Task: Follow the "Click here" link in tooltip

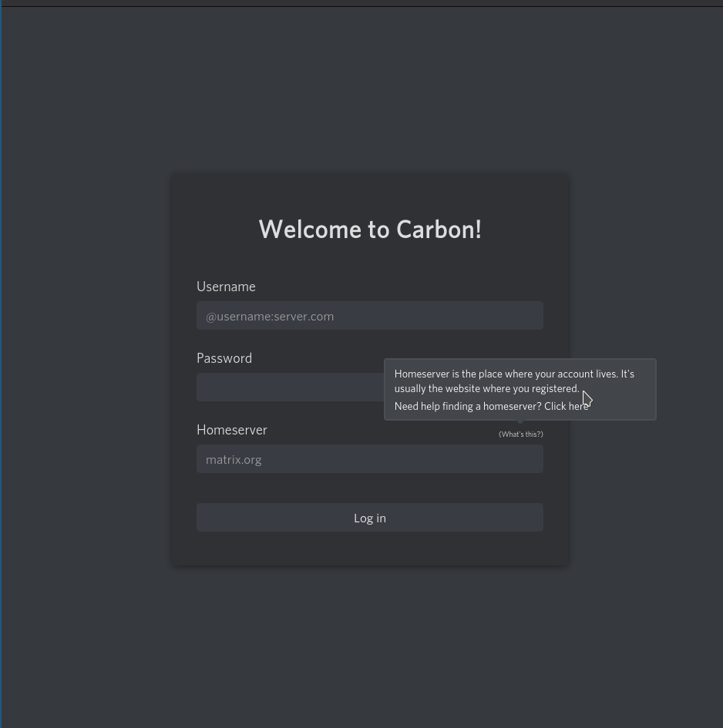Action: click(566, 406)
